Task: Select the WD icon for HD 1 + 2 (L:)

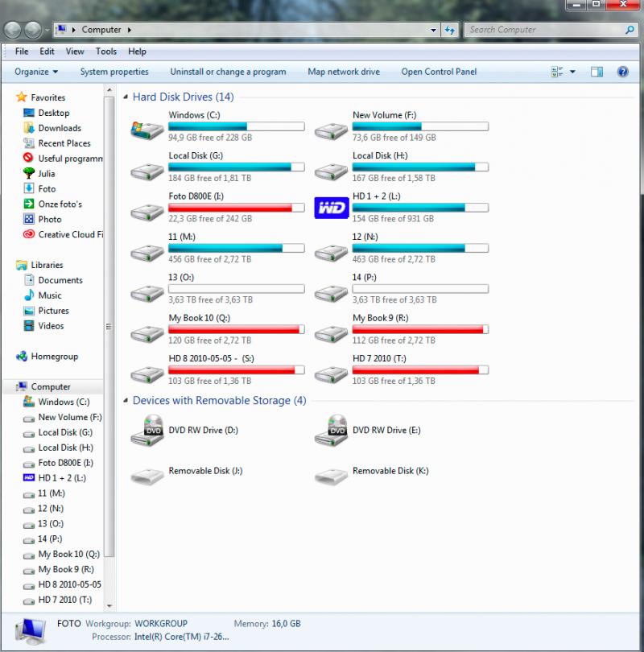Action: [x=332, y=208]
